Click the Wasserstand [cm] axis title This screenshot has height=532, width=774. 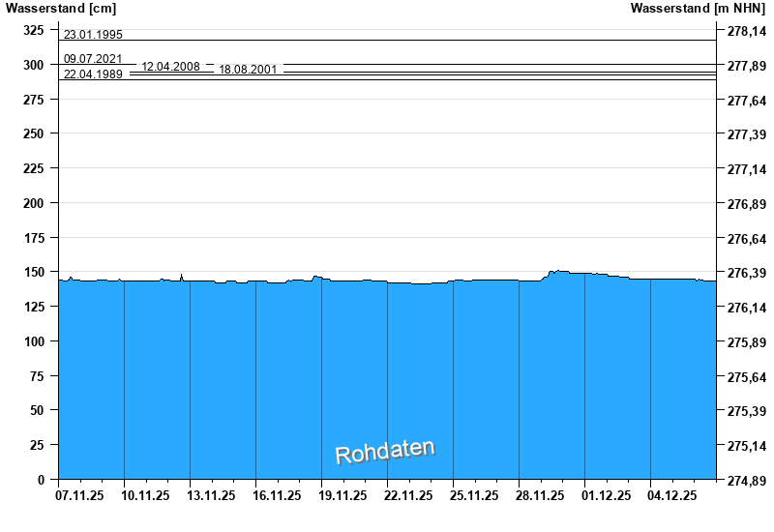click(61, 8)
